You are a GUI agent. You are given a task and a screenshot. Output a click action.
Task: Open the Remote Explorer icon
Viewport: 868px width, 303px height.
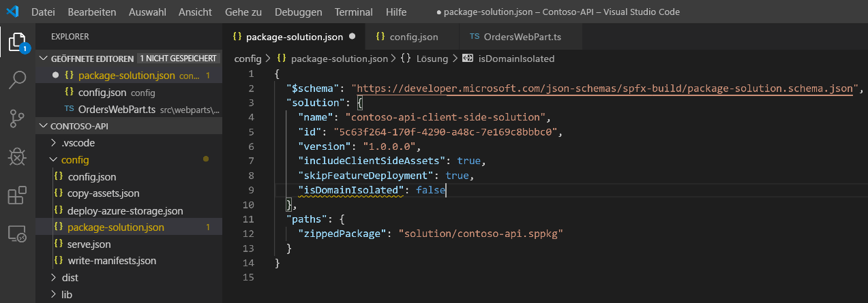[17, 234]
